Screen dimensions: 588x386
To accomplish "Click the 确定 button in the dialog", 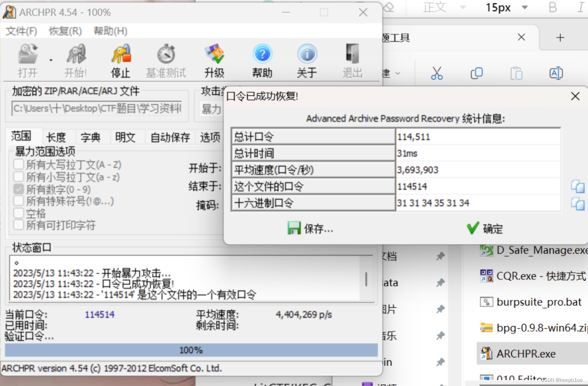I will coord(485,229).
